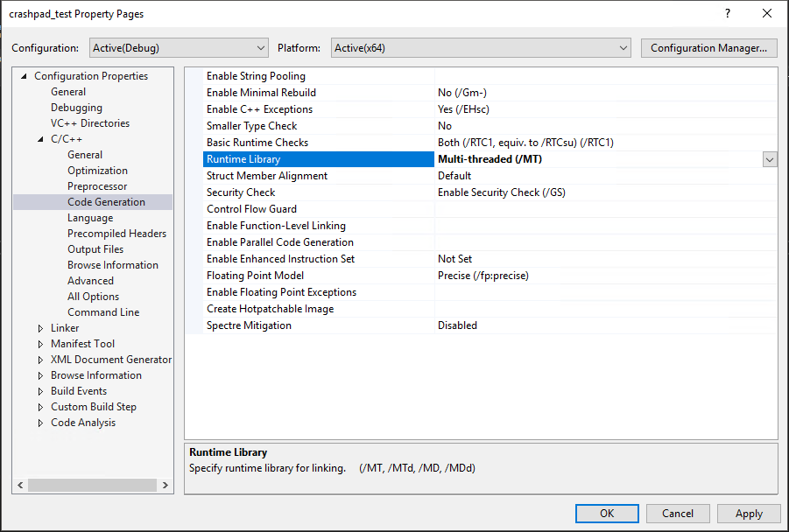Select the Preprocessor settings page
Screen dimensions: 789x532
click(x=97, y=185)
